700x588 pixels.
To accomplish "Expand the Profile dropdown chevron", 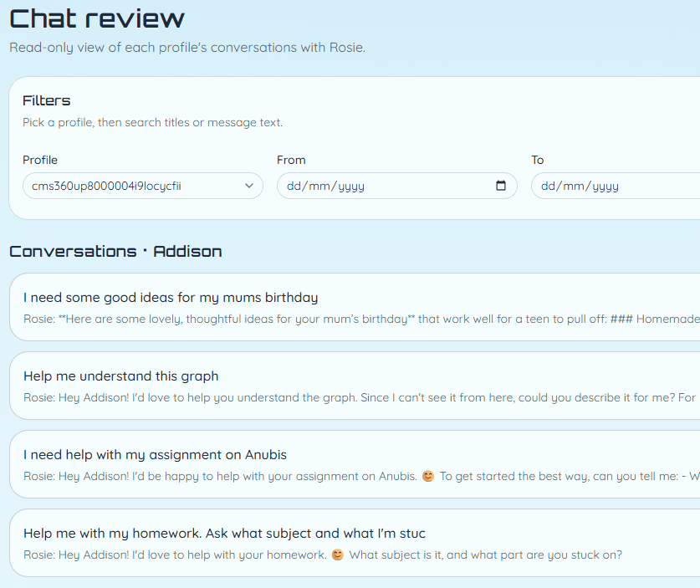I will (249, 186).
